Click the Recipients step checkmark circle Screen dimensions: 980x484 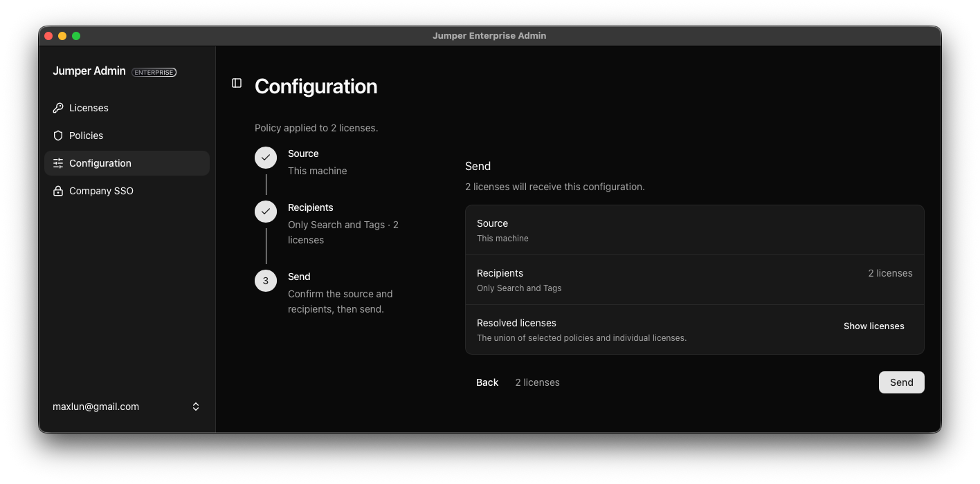[266, 212]
